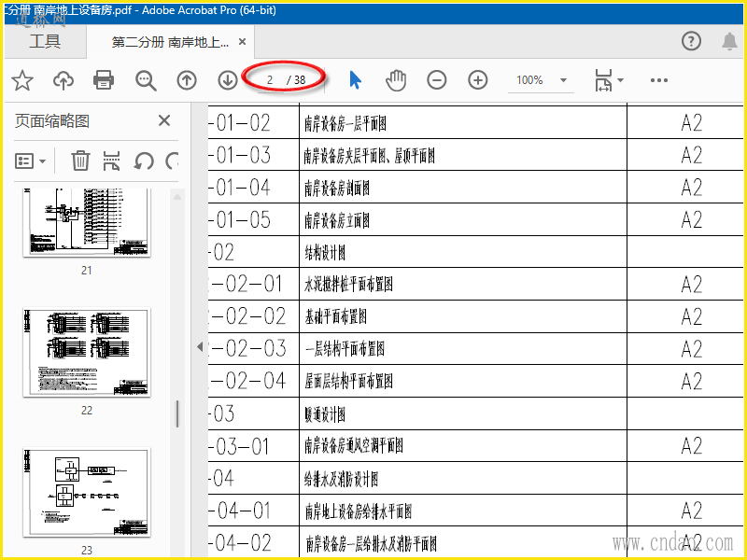
Task: Click the row 屋面层结构平面布置图
Action: tap(463, 381)
